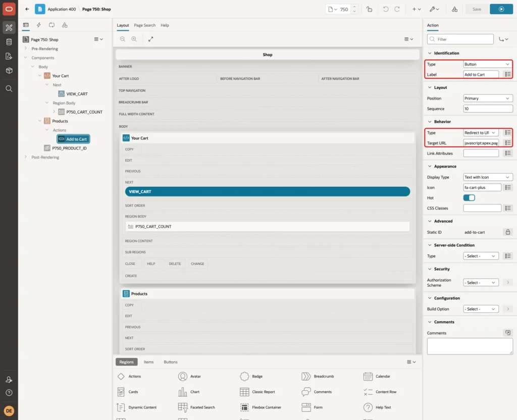Collapse the Appearance section
This screenshot has height=420, width=517.
430,166
